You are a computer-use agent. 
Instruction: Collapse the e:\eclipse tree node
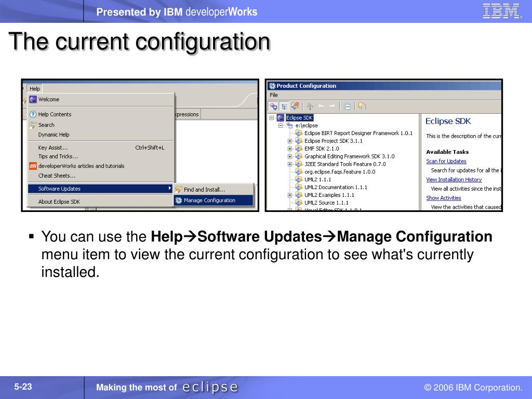(x=281, y=126)
